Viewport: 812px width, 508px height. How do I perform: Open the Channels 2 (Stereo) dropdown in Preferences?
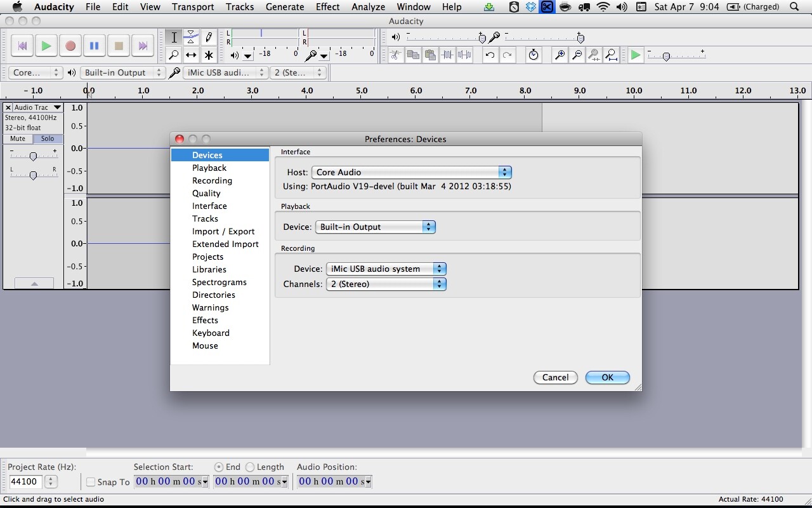point(386,284)
